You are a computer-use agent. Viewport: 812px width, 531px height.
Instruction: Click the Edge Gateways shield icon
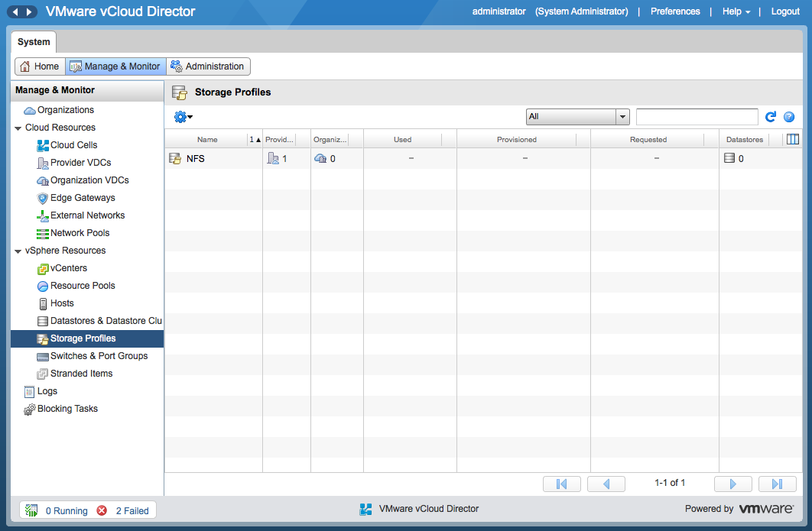pos(43,198)
